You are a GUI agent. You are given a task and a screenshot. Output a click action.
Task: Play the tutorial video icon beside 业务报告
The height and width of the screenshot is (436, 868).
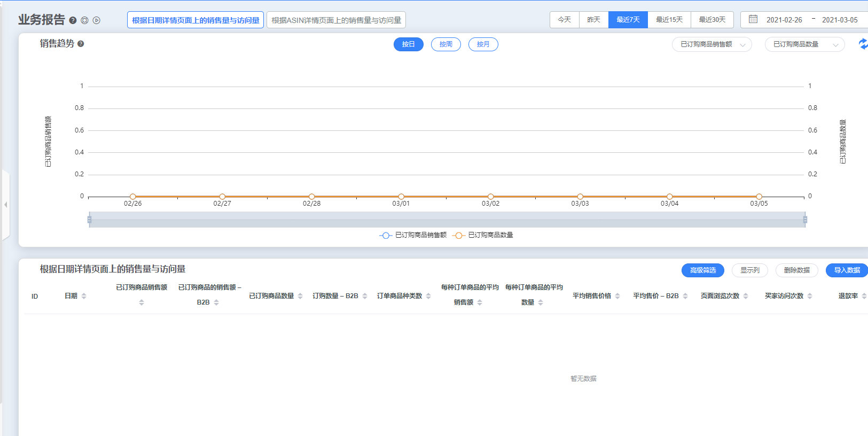[x=97, y=20]
